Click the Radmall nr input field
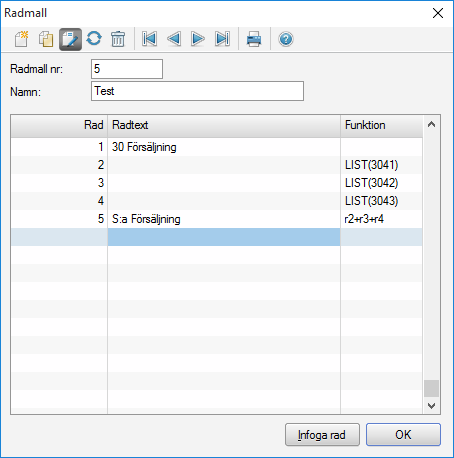The image size is (454, 458). coord(127,69)
